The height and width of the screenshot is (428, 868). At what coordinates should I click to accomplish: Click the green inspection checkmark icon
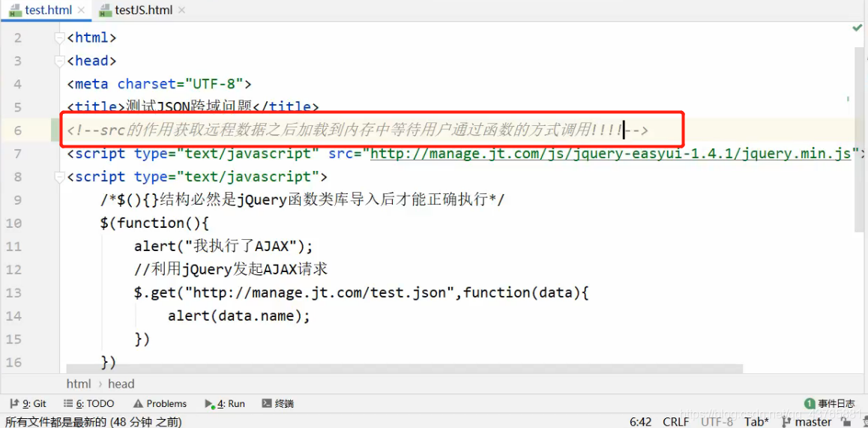point(858,28)
